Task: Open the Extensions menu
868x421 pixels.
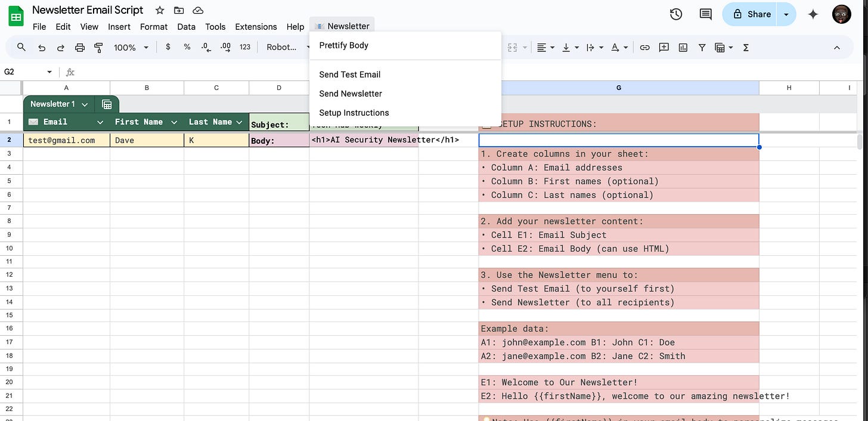Action: click(256, 26)
